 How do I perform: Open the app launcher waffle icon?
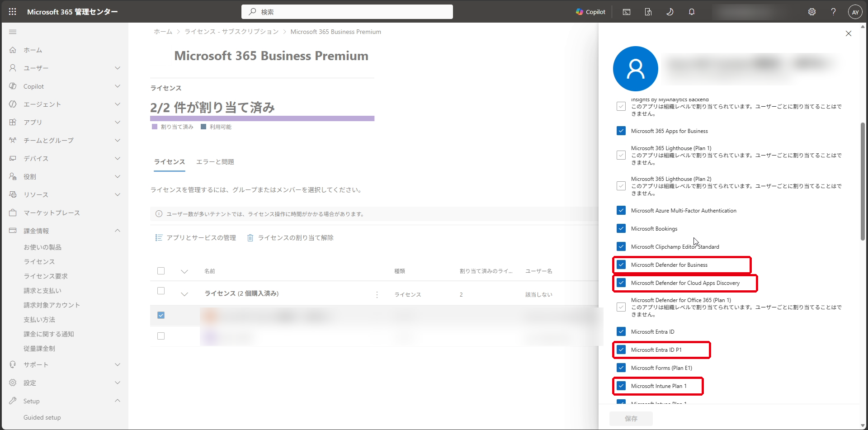tap(13, 12)
